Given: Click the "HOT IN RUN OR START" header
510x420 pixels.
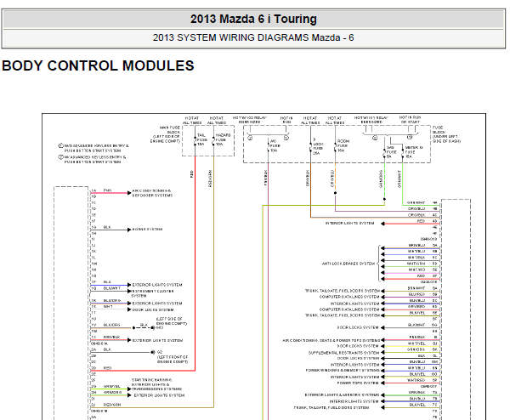Looking at the screenshot, I should click(410, 119).
